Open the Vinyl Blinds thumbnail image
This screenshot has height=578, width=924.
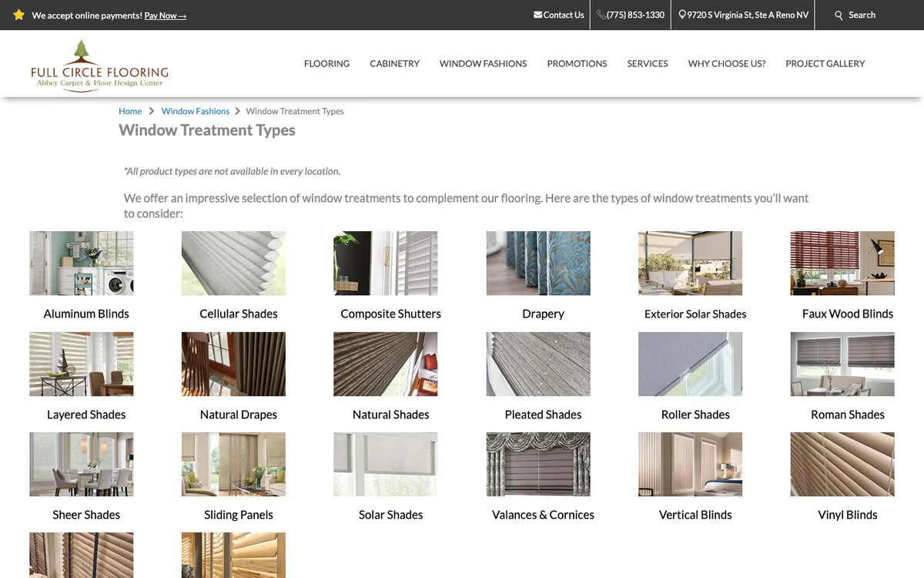(842, 464)
